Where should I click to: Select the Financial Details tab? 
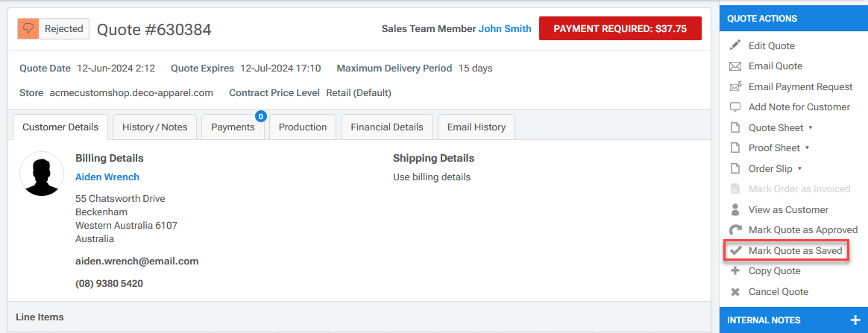click(x=386, y=127)
